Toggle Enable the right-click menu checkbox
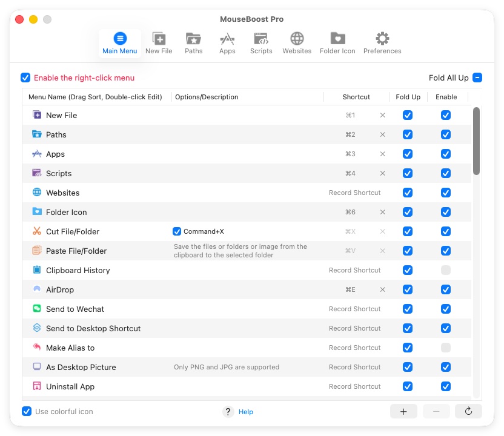 pyautogui.click(x=25, y=78)
